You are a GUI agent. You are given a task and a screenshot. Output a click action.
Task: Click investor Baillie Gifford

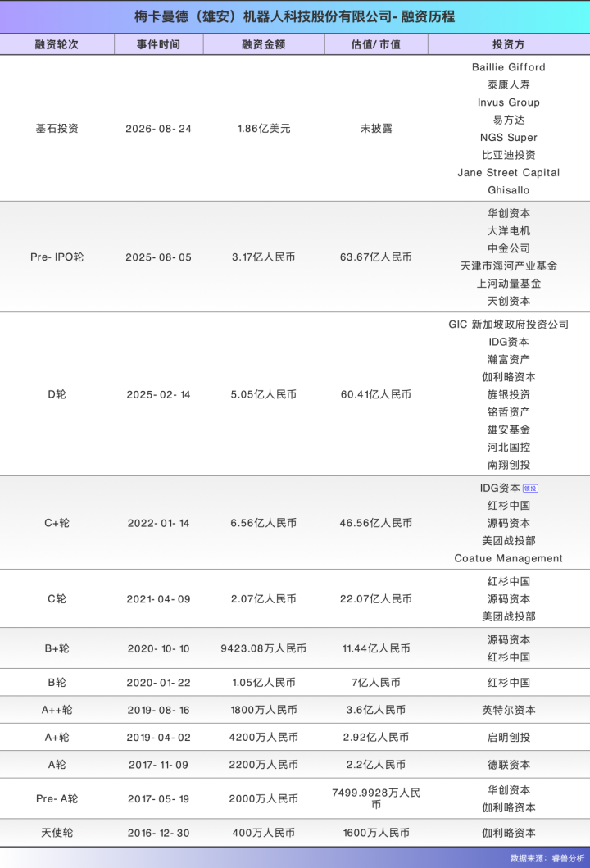509,67
